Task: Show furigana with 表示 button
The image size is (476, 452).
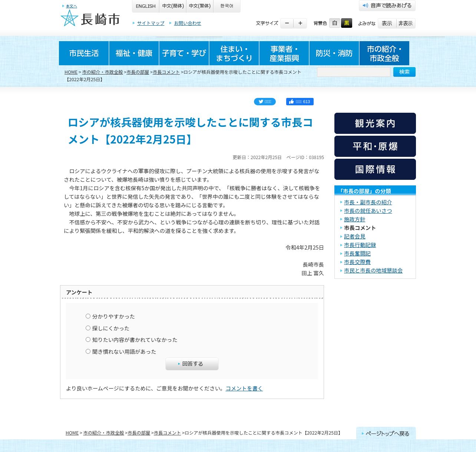Action: [x=387, y=23]
